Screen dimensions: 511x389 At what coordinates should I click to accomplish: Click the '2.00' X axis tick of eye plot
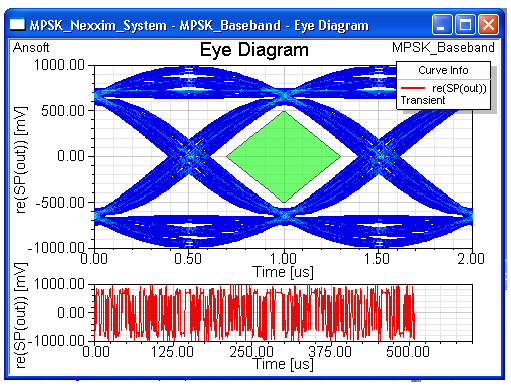(471, 259)
